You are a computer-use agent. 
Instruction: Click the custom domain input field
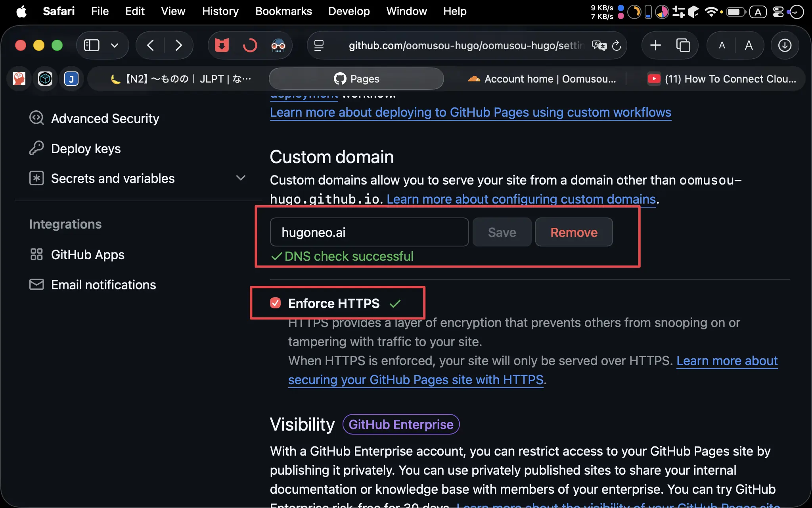click(x=369, y=232)
